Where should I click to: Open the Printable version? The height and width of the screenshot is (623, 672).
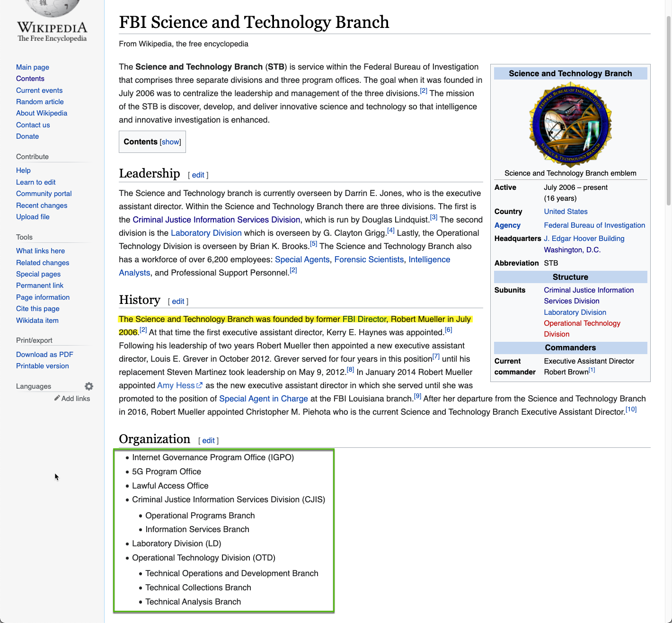pyautogui.click(x=43, y=366)
